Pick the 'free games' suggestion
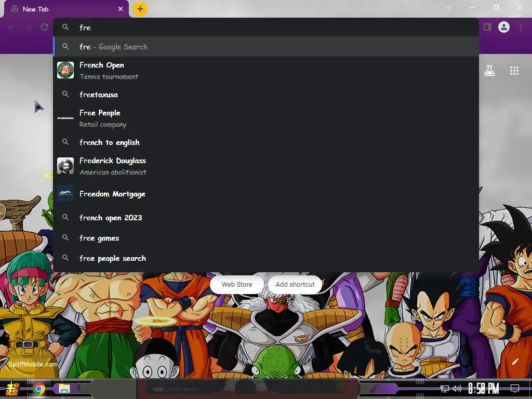 (x=266, y=238)
